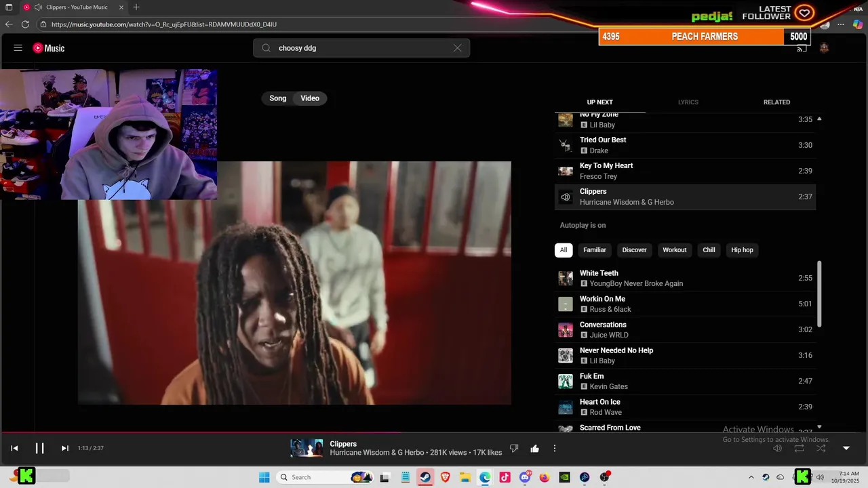Open Steam from the taskbar
The height and width of the screenshot is (488, 868).
425,477
